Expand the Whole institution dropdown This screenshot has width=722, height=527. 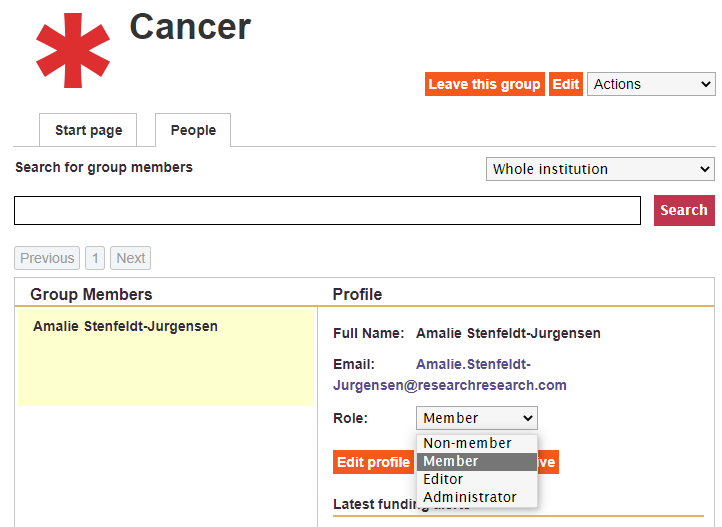point(600,169)
